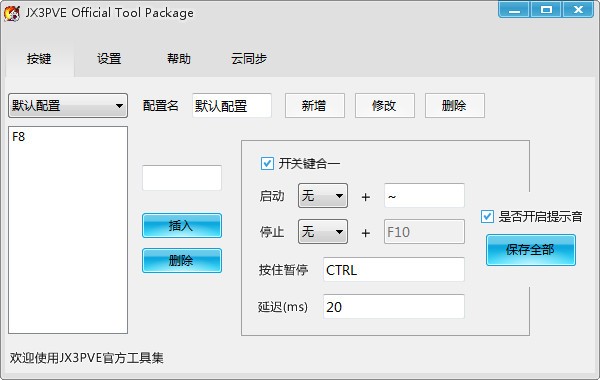
Task: Click the 新增 button
Action: pos(315,105)
